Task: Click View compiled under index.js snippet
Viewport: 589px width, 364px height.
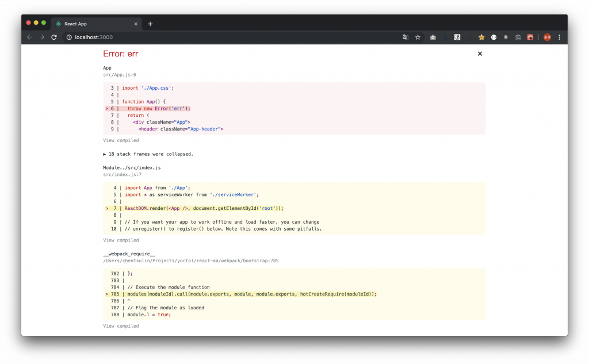Action: 121,240
